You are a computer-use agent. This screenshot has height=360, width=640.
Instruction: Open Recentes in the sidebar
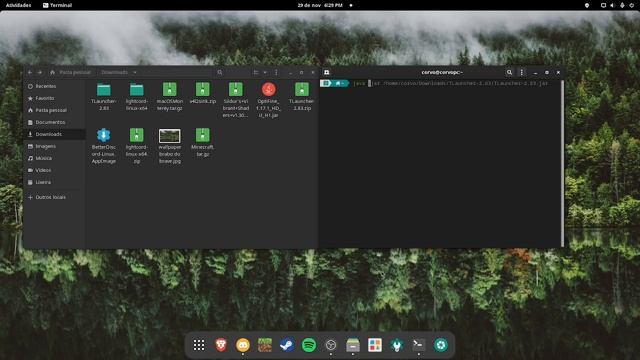tap(54, 86)
